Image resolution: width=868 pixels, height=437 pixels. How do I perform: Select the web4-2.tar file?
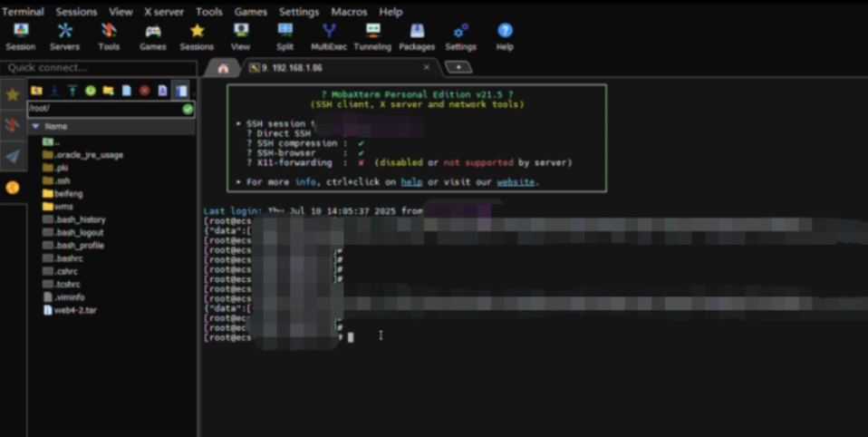(75, 310)
